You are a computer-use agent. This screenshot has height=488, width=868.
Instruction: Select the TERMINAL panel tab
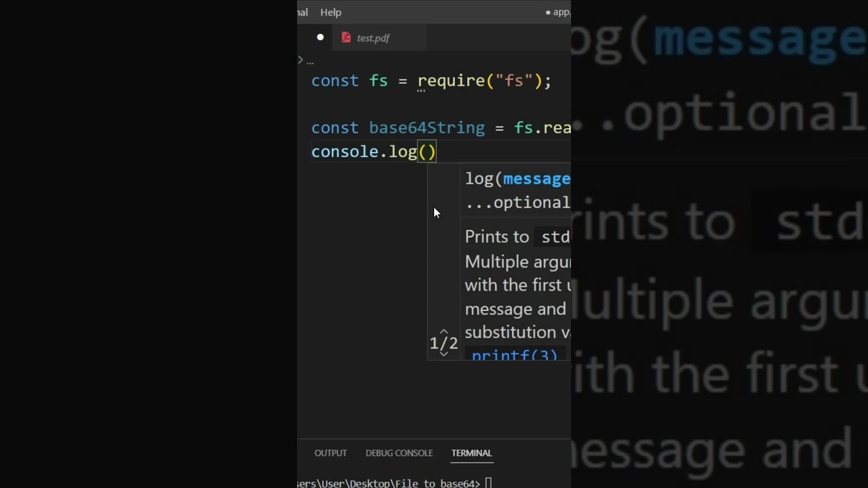[x=471, y=453]
